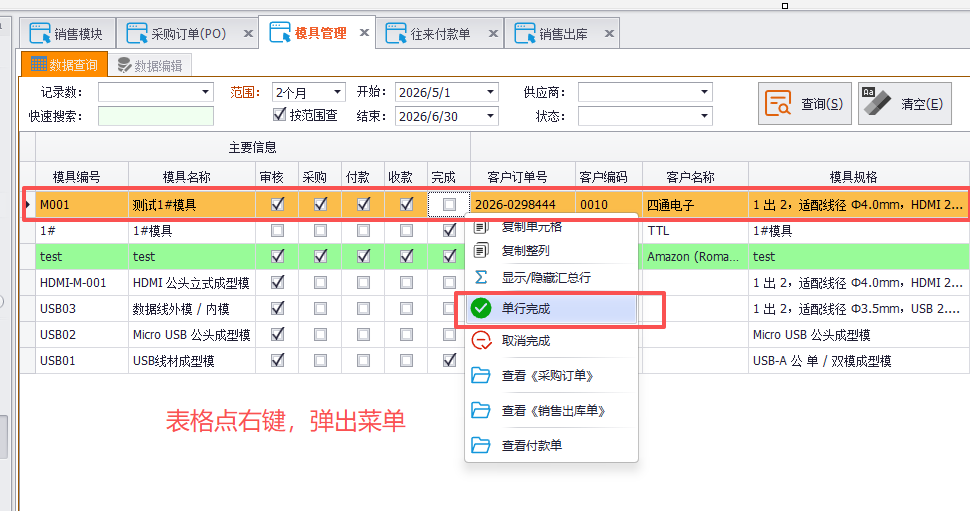Click the sigma icon beside 显示/隐藏汇总行
This screenshot has width=970, height=511.
(x=481, y=277)
